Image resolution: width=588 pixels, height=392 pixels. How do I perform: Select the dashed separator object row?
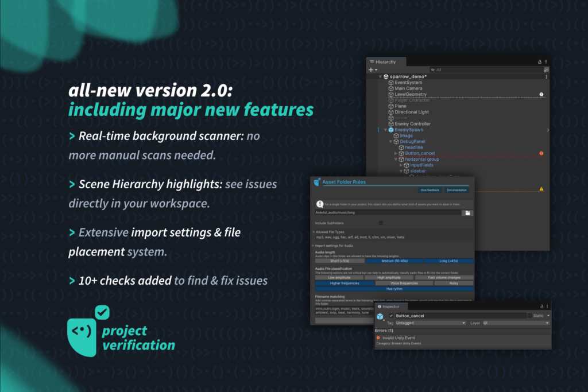pos(401,118)
